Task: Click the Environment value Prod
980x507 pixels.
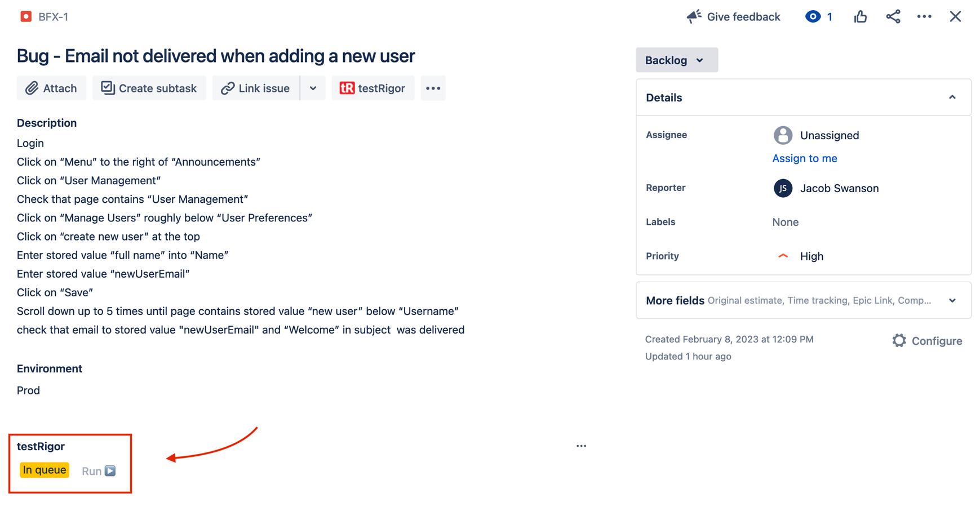Action: pyautogui.click(x=28, y=390)
